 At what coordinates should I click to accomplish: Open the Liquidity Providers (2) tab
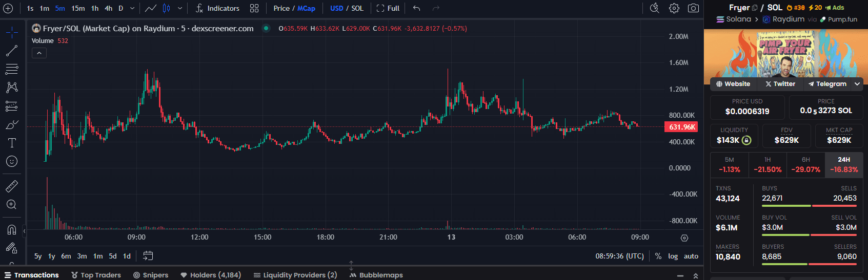(295, 275)
